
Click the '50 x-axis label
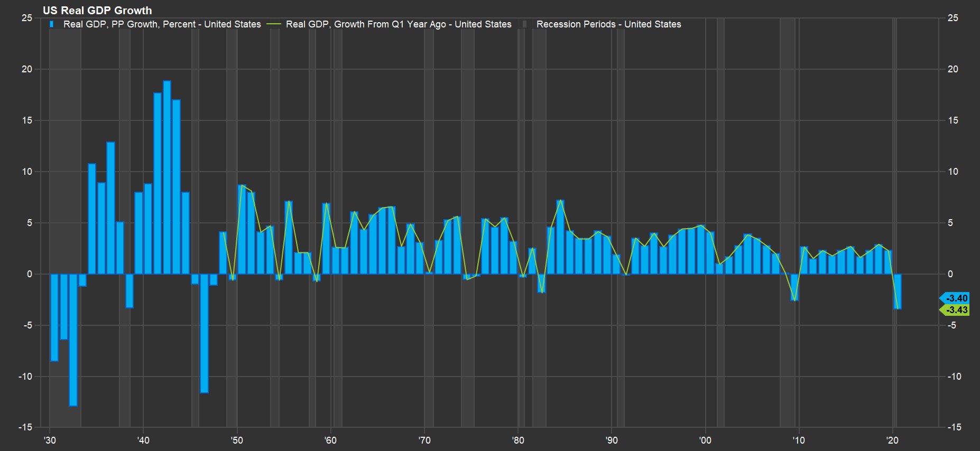(237, 440)
